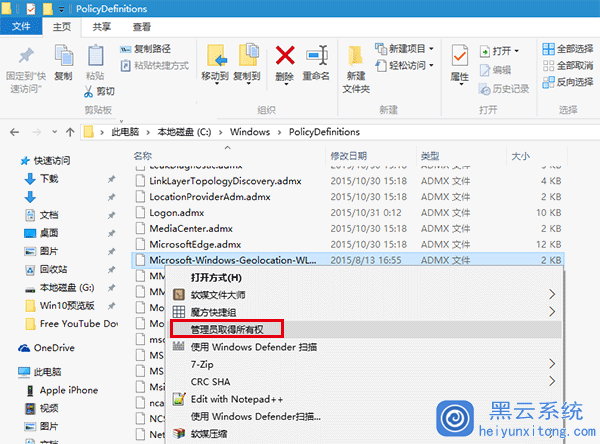Open the File (文件) tab
Image resolution: width=600 pixels, height=444 pixels.
(x=21, y=26)
